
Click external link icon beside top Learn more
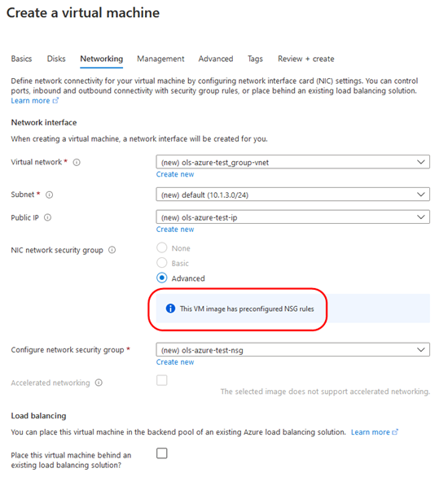[55, 100]
